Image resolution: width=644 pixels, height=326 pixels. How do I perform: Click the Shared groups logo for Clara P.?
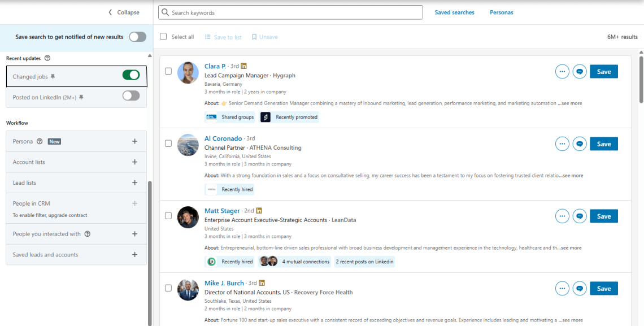click(x=211, y=117)
